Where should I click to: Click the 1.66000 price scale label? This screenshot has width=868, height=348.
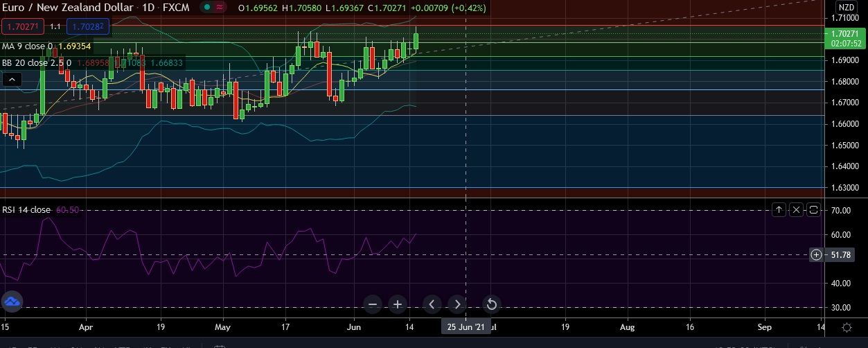(x=845, y=124)
